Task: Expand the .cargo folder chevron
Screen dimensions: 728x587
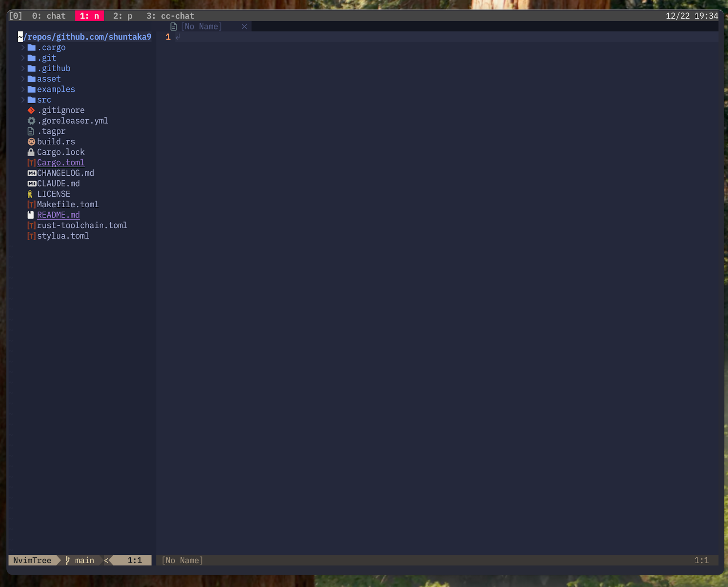Action: coord(23,48)
